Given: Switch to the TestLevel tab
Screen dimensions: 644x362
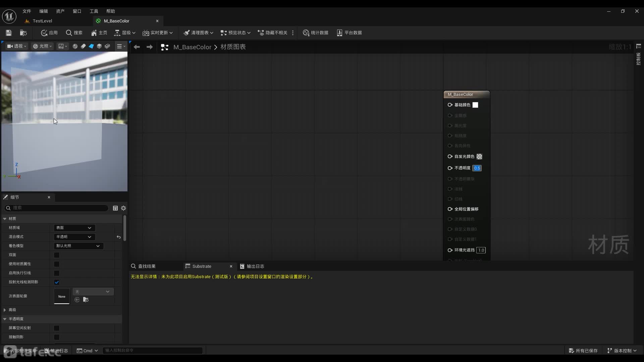Looking at the screenshot, I should pyautogui.click(x=42, y=21).
